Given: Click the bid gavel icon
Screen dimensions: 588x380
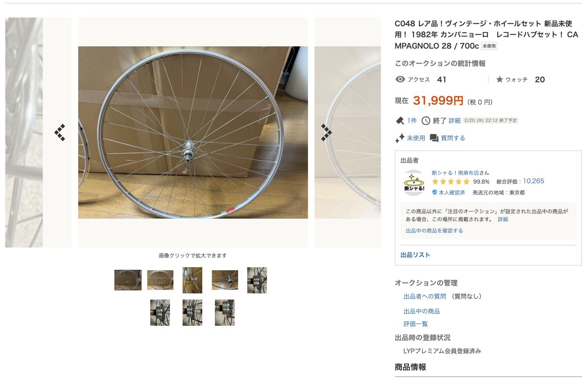Looking at the screenshot, I should coord(400,121).
